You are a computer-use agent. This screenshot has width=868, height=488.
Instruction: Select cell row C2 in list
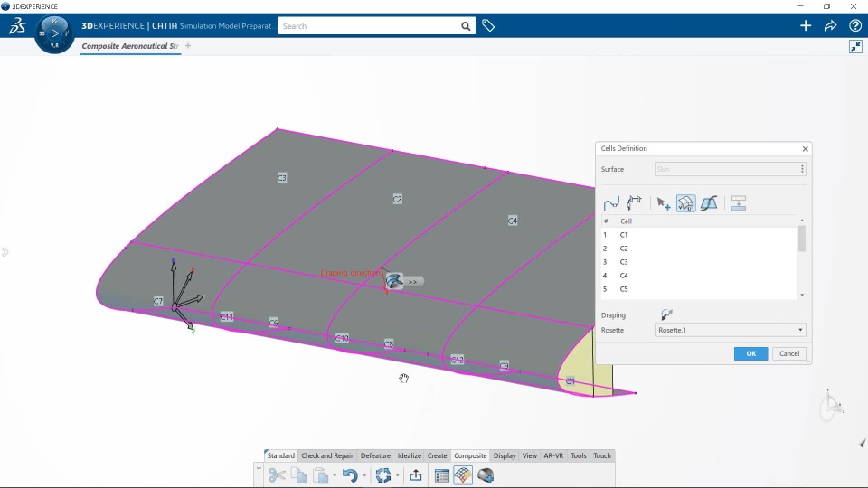[x=699, y=249]
